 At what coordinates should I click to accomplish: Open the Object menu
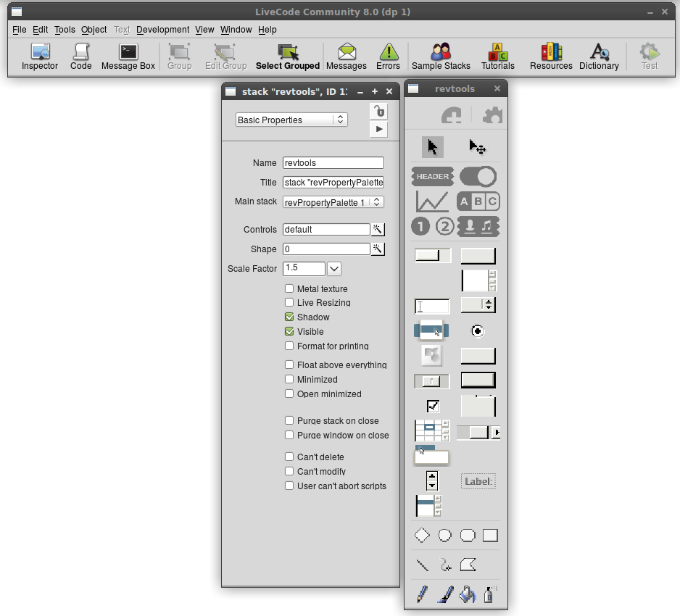(94, 30)
